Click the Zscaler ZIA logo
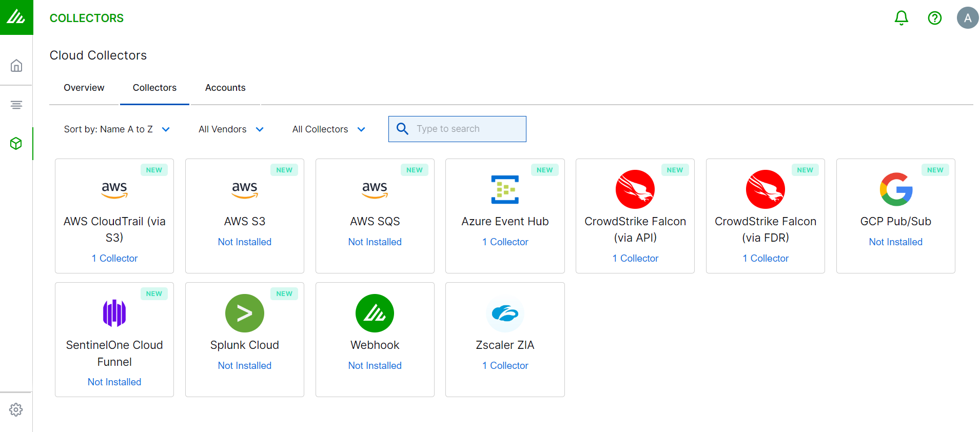The width and height of the screenshot is (980, 432). click(505, 313)
